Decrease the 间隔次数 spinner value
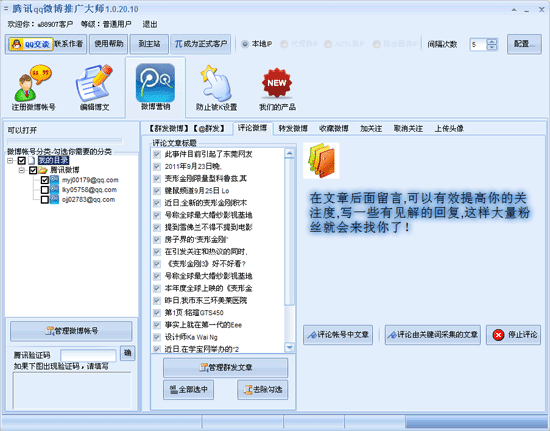Image resolution: width=550 pixels, height=431 pixels. (x=492, y=47)
